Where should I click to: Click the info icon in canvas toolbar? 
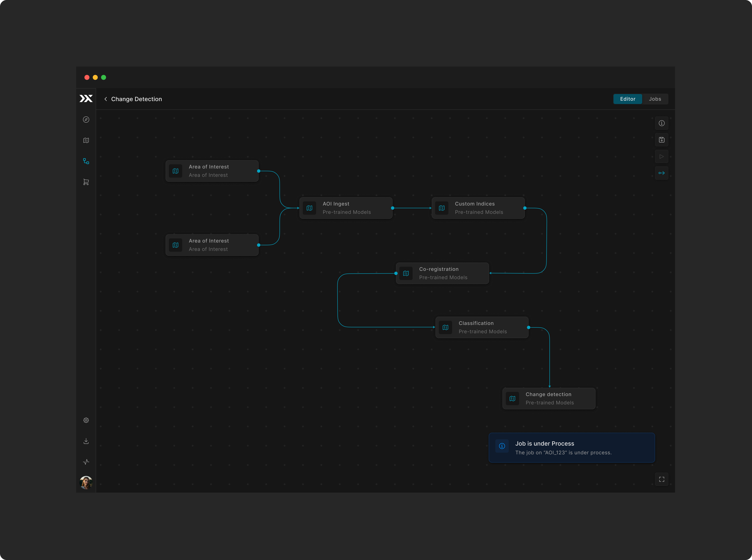point(662,123)
